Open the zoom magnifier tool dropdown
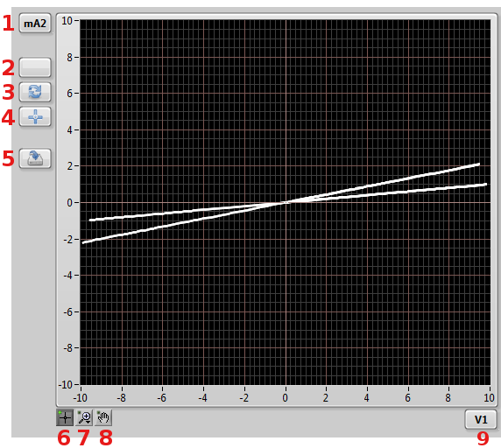 coord(84,417)
